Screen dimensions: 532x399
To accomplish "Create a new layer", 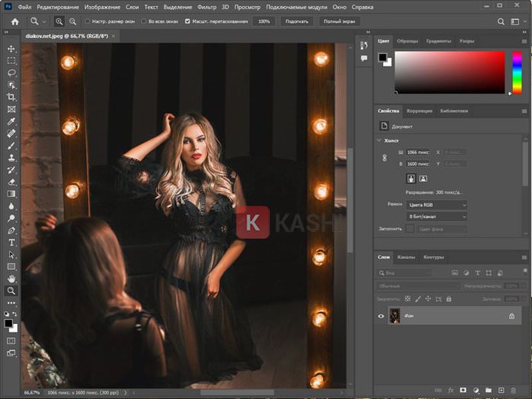I will (x=501, y=391).
